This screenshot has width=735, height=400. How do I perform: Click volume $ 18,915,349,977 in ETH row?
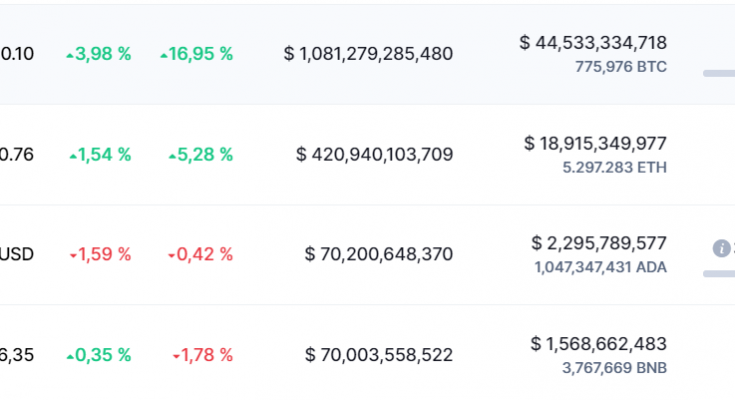point(595,143)
